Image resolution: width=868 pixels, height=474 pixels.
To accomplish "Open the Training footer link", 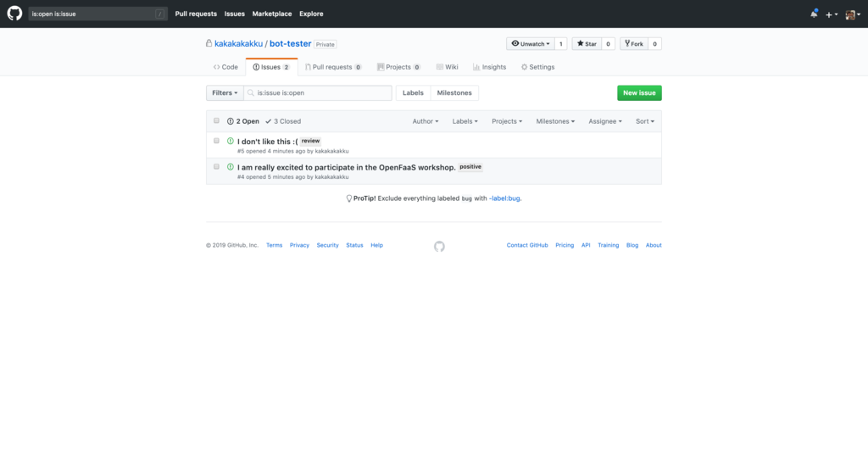I will pyautogui.click(x=609, y=245).
